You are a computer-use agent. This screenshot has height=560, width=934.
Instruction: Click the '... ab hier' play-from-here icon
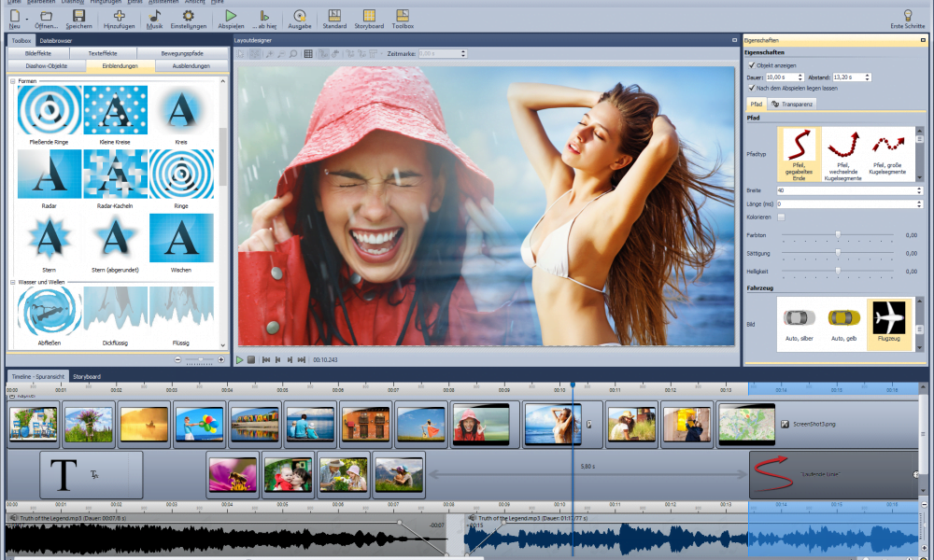pos(264,16)
